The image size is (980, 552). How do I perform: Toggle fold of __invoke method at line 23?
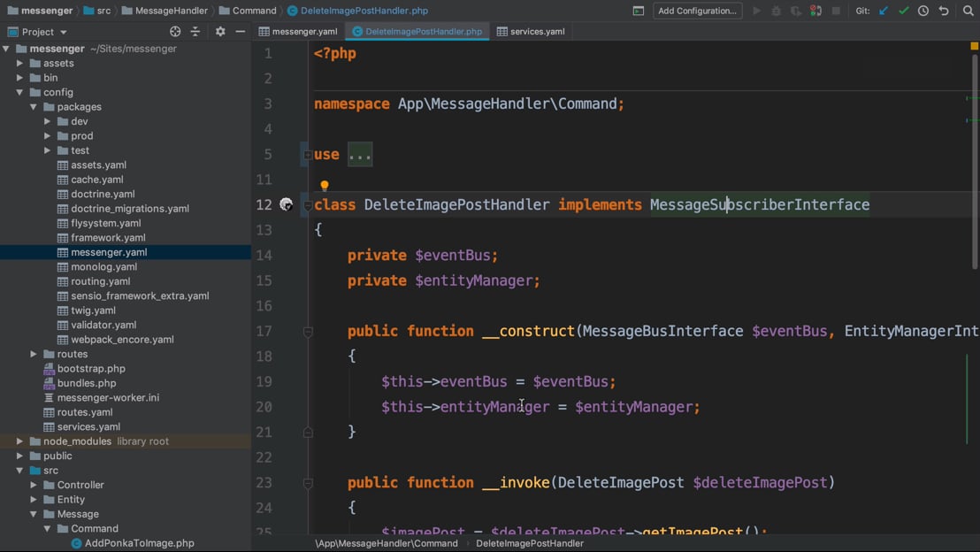(x=308, y=483)
